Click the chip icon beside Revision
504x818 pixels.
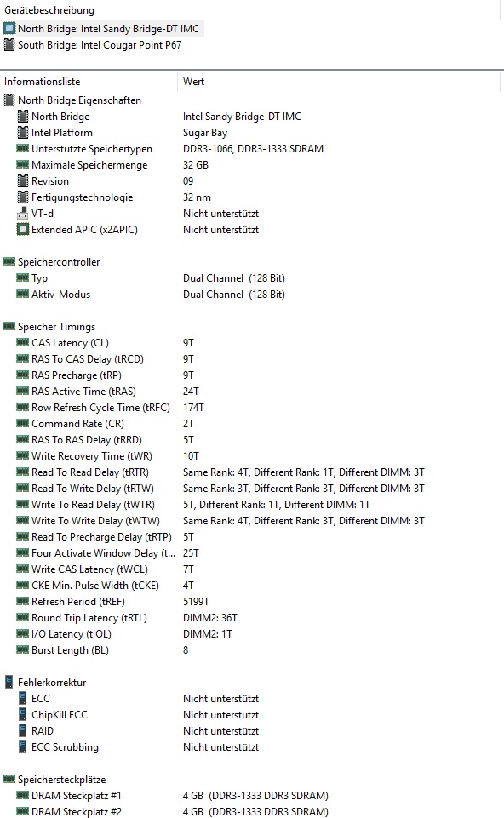tap(22, 181)
